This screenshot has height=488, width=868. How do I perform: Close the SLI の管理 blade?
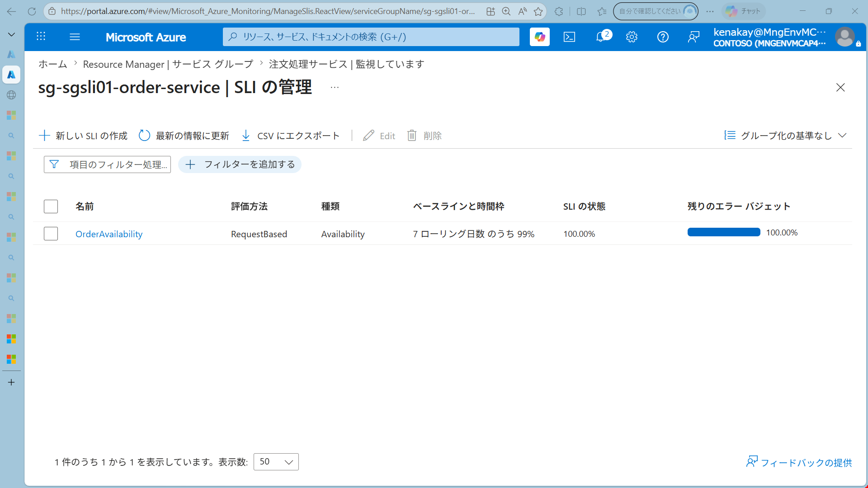click(x=840, y=87)
